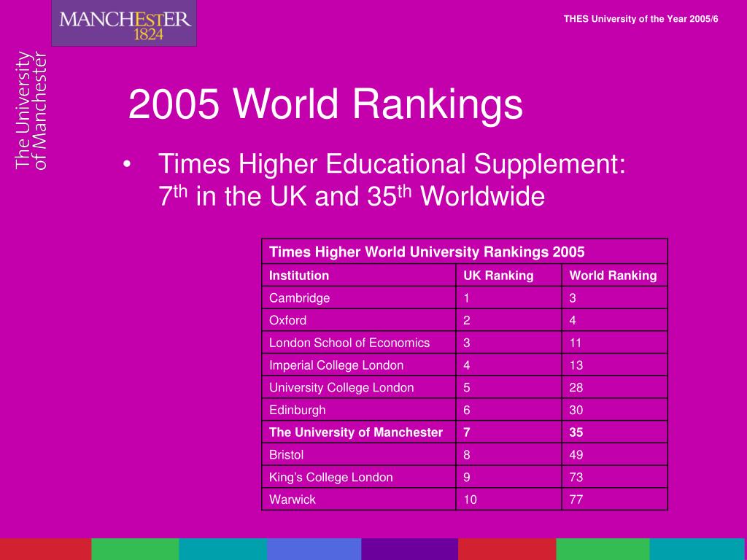The image size is (747, 560).
Task: Click world ranking '28' in UCL row
Action: [x=576, y=388]
